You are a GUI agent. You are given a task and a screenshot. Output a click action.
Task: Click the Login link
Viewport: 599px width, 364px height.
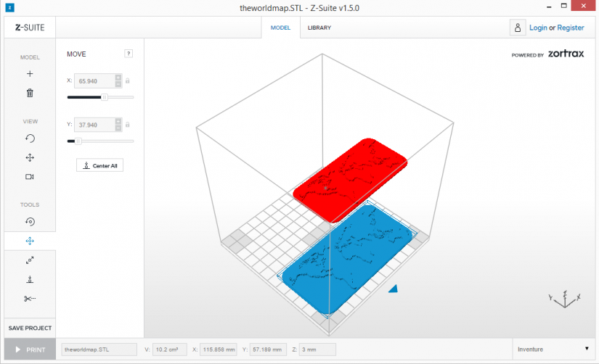click(538, 28)
